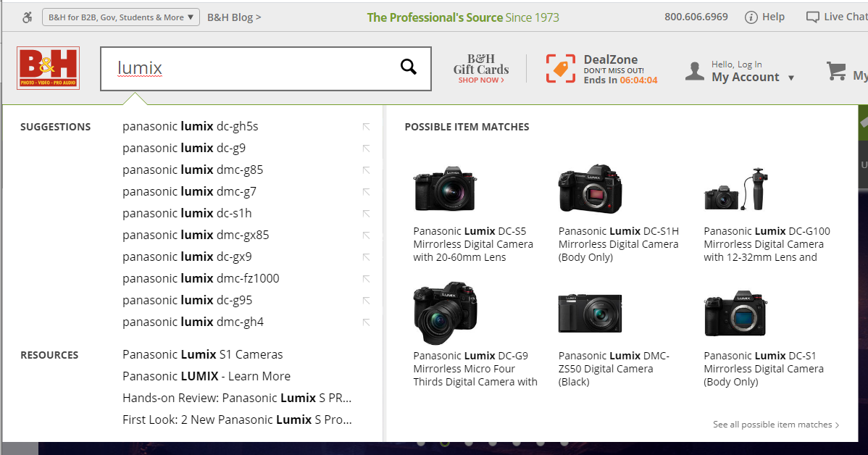Click the Lumix DC-S5 camera thumbnail

445,189
